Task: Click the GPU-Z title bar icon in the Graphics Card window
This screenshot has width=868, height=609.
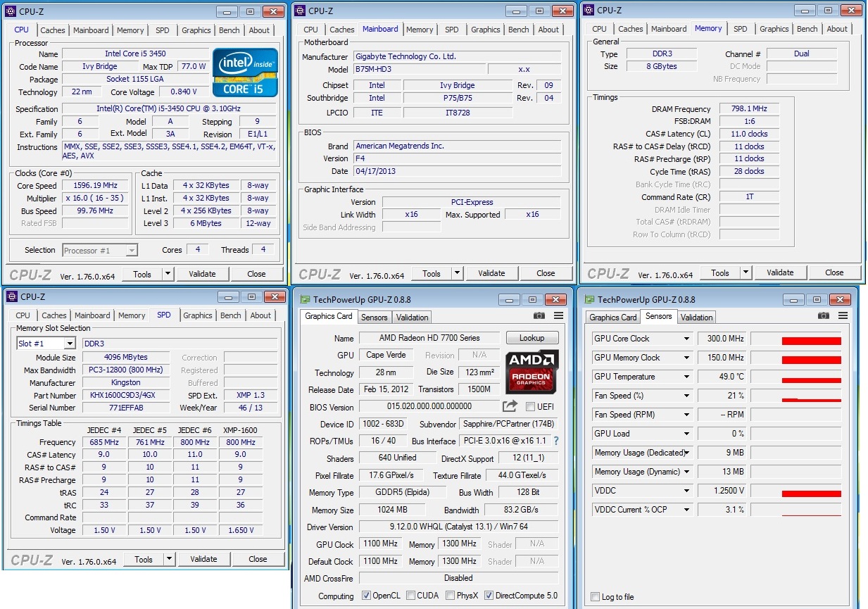Action: click(x=305, y=299)
